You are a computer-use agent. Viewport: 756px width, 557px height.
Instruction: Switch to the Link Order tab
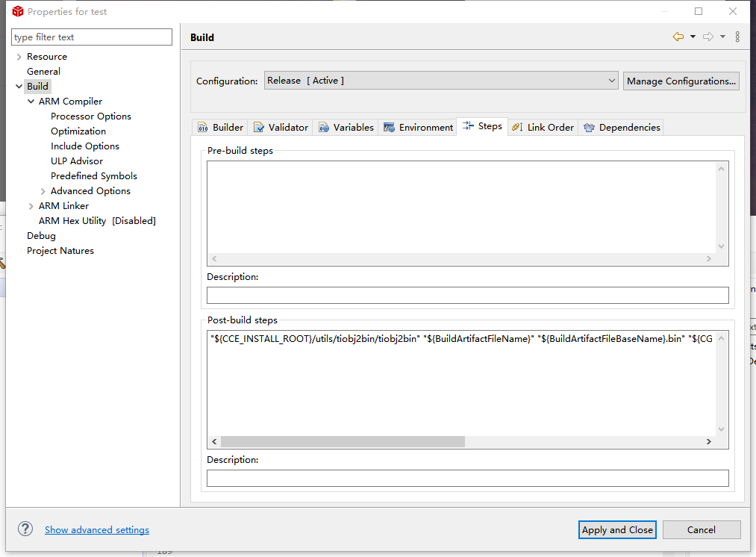[543, 128]
